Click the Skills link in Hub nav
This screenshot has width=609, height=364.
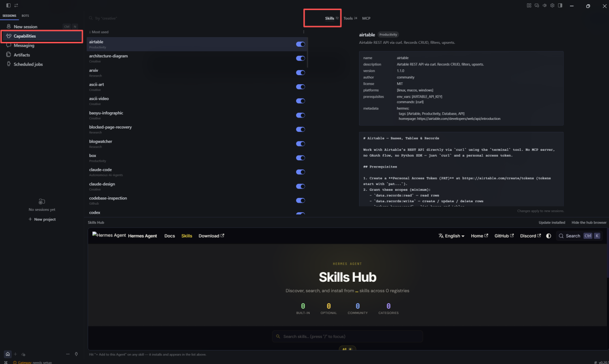point(187,236)
